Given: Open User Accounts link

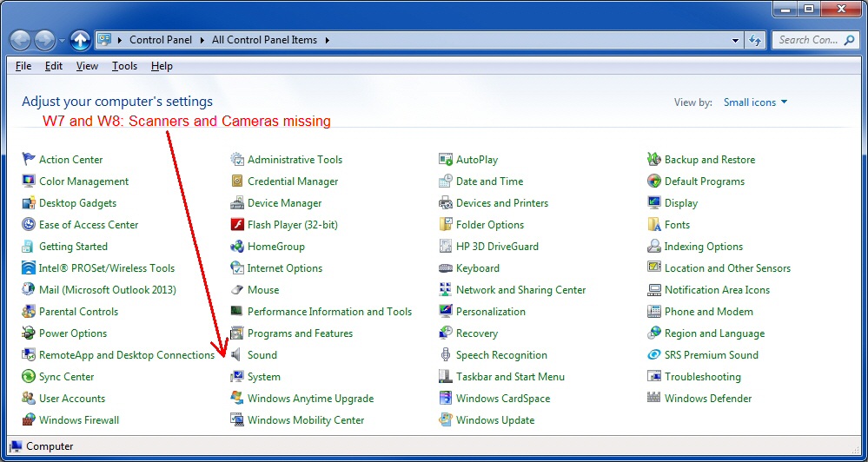Looking at the screenshot, I should pos(72,399).
